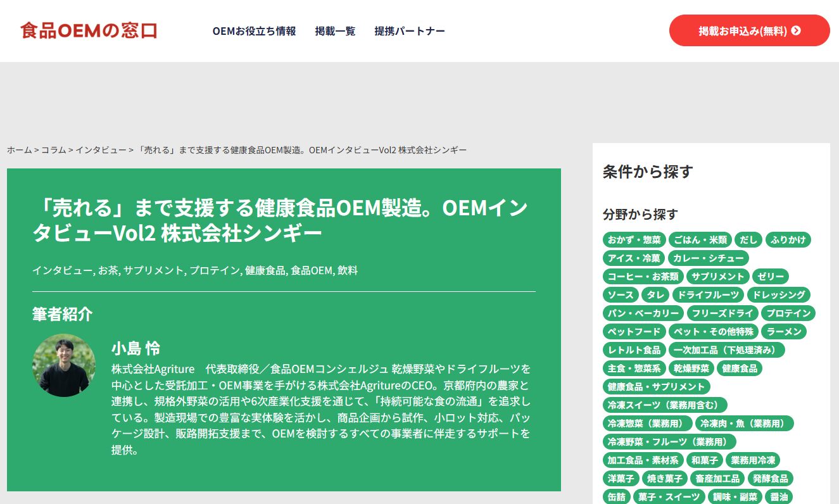The width and height of the screenshot is (839, 504).
Task: Navigate to the コラム breadcrumb
Action: pos(53,150)
